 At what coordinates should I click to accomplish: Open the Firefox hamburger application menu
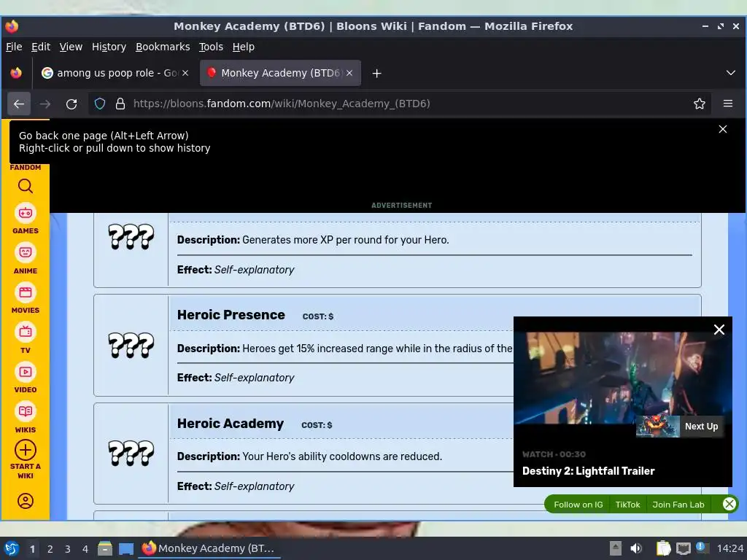[x=728, y=104]
